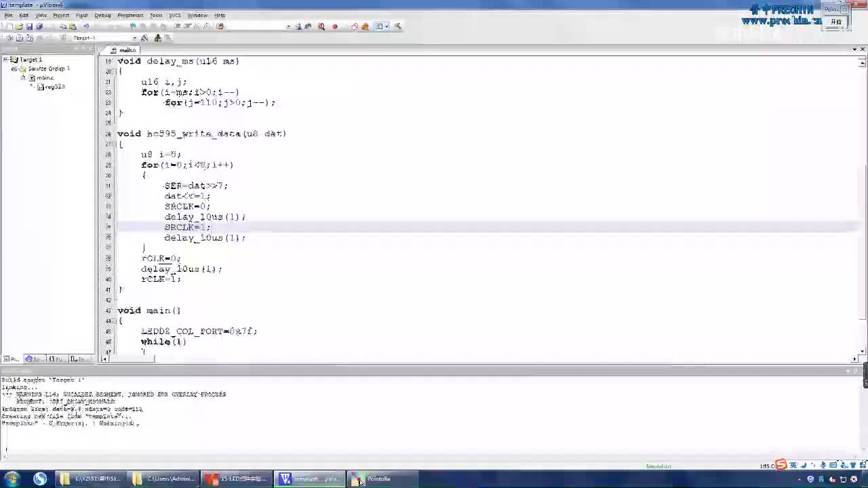Click the Pointofix start button
The width and height of the screenshot is (868, 488).
[836, 22]
